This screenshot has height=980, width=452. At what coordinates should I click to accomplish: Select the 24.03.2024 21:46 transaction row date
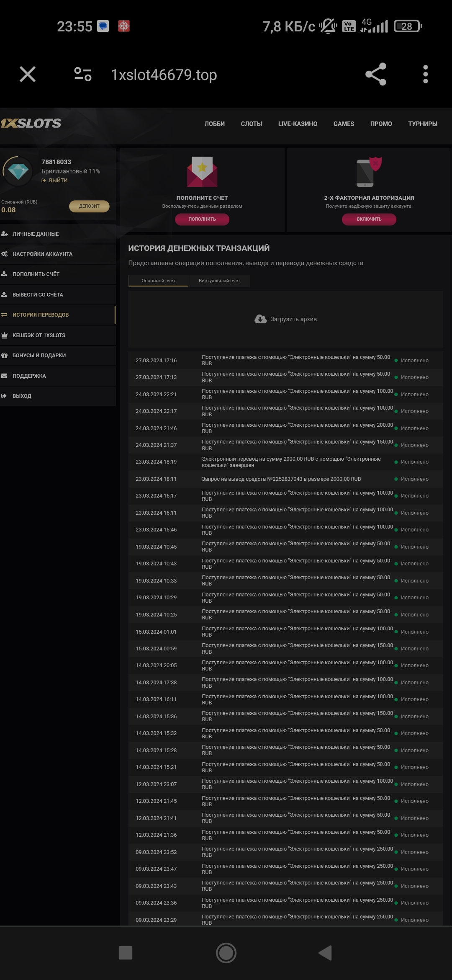point(156,428)
